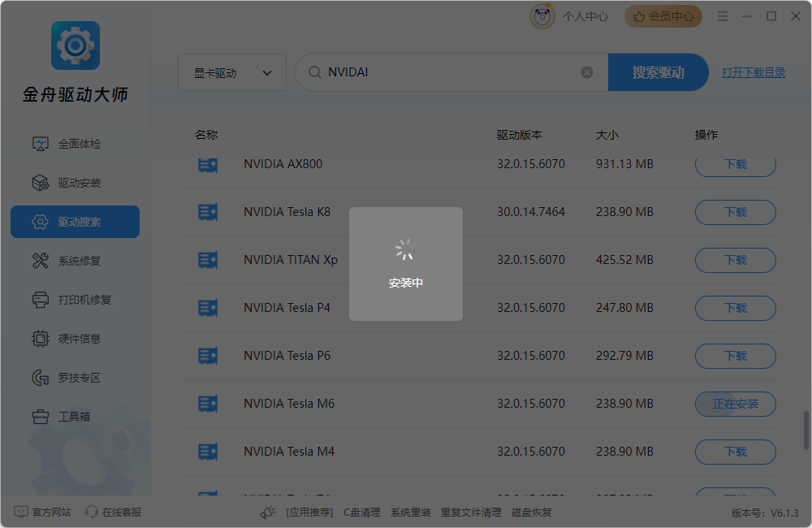Viewport: 812px width, 528px height.
Task: Click the 安装中 loading spinner
Action: pyautogui.click(x=405, y=249)
